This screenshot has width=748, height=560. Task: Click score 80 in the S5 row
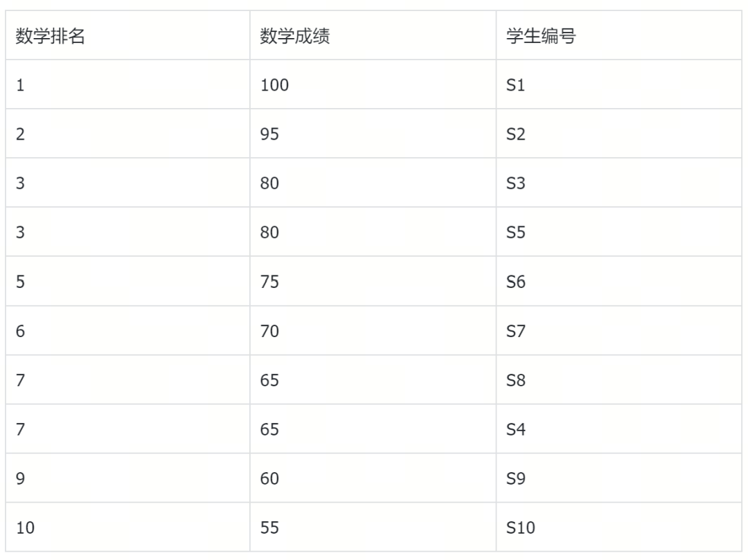click(269, 233)
